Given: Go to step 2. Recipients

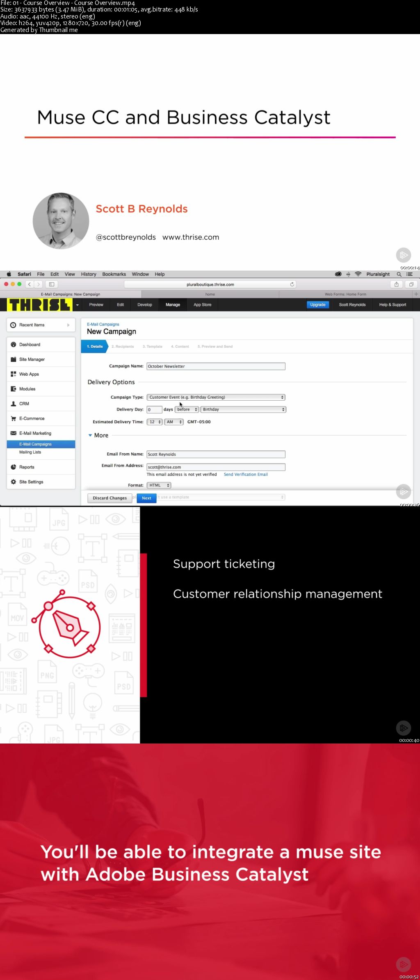Looking at the screenshot, I should pos(123,347).
